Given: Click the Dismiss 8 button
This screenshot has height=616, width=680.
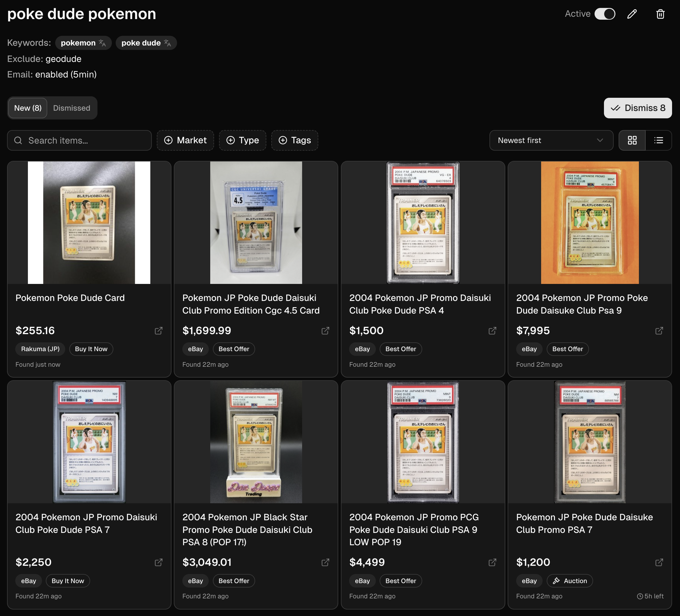Looking at the screenshot, I should click(637, 108).
